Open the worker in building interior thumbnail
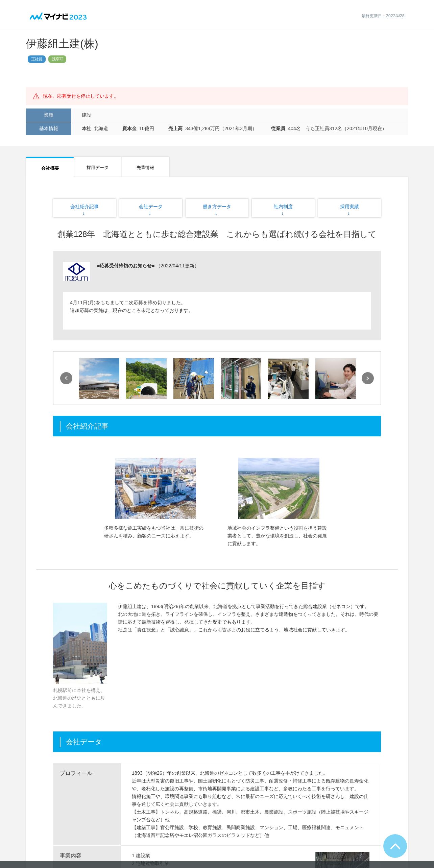Viewport: 434px width, 868px height. point(241,379)
